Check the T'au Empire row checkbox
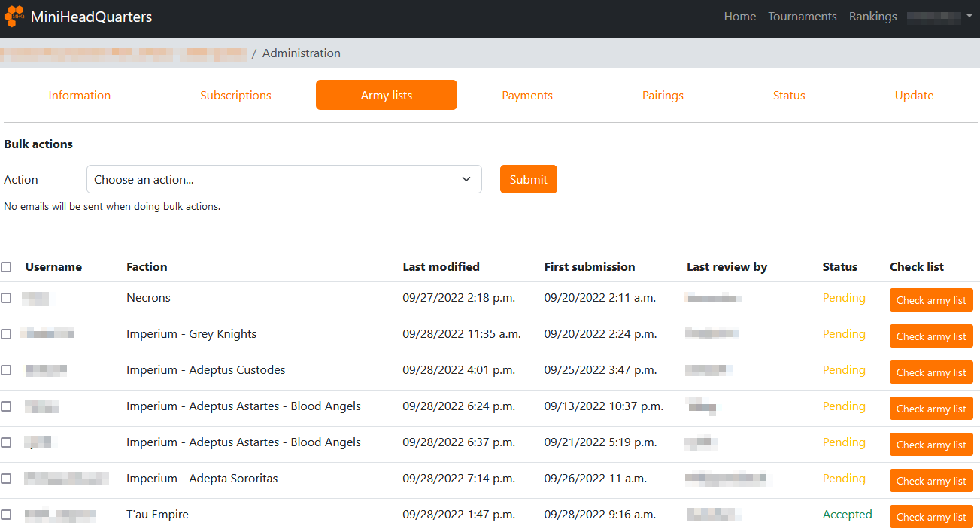Image resolution: width=980 pixels, height=532 pixels. [x=6, y=515]
